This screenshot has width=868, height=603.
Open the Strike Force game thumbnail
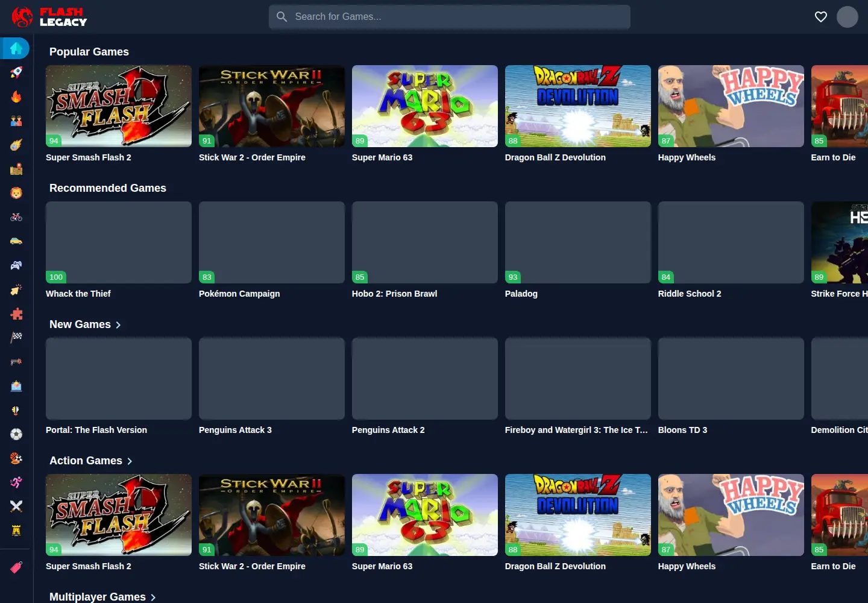pos(840,242)
